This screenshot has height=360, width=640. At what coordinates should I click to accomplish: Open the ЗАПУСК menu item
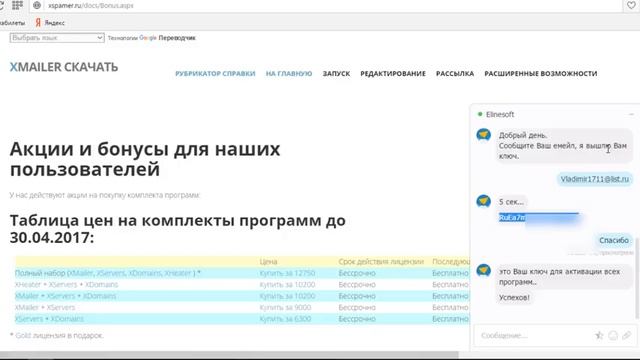pos(336,73)
